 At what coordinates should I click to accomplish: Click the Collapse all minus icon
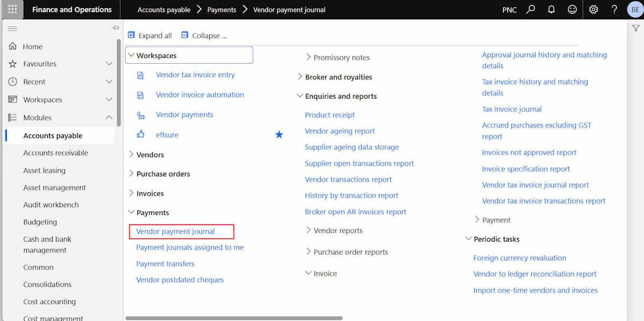pyautogui.click(x=185, y=35)
